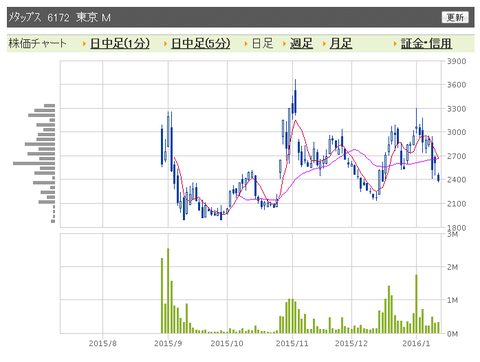Screen dimensions: 480x362
Task: Click the 2100 price axis label
Action: pos(456,204)
